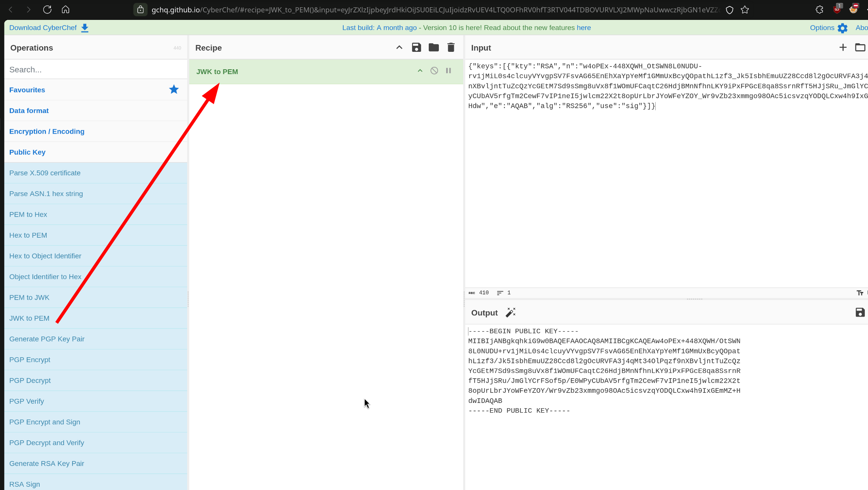868x490 pixels.
Task: Expand the Public Key operations section
Action: (x=28, y=152)
